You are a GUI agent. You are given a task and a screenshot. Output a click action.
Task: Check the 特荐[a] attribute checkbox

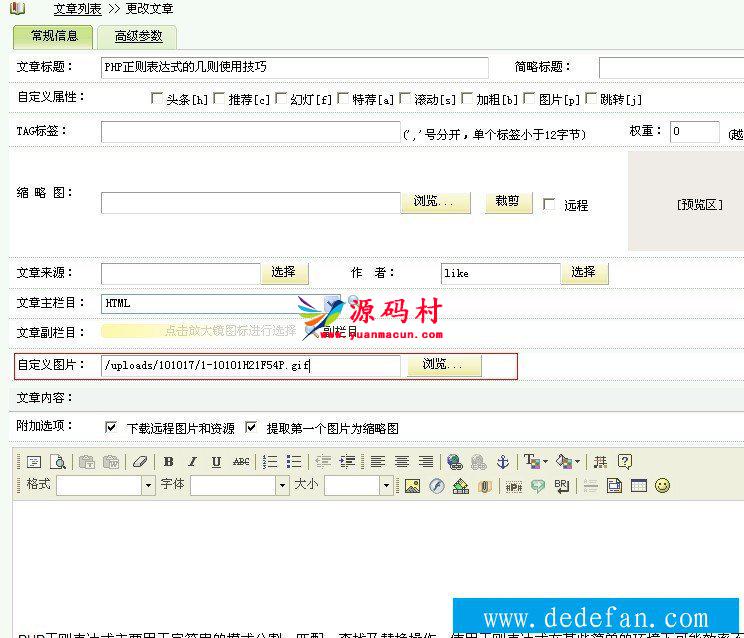pyautogui.click(x=343, y=99)
